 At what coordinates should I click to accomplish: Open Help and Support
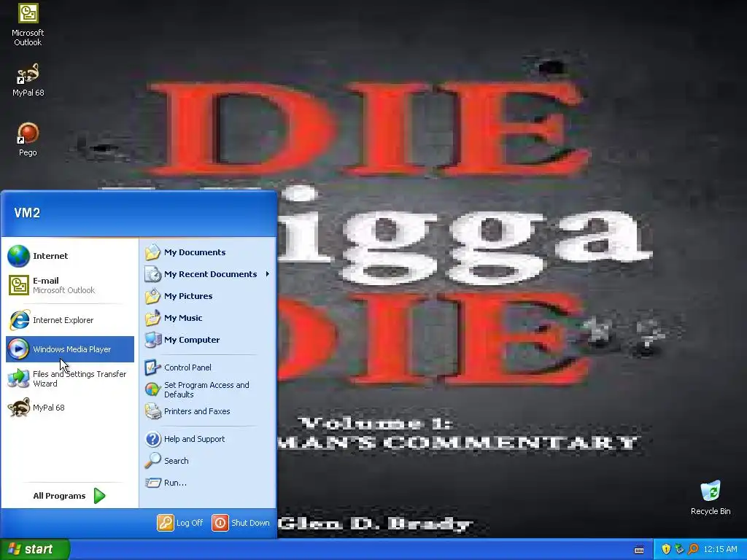pyautogui.click(x=208, y=439)
